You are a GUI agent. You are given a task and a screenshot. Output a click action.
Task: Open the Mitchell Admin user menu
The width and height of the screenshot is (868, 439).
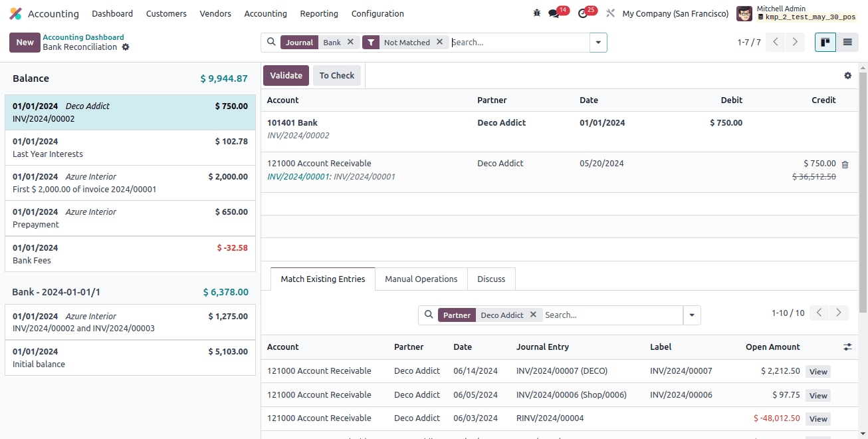click(x=796, y=13)
